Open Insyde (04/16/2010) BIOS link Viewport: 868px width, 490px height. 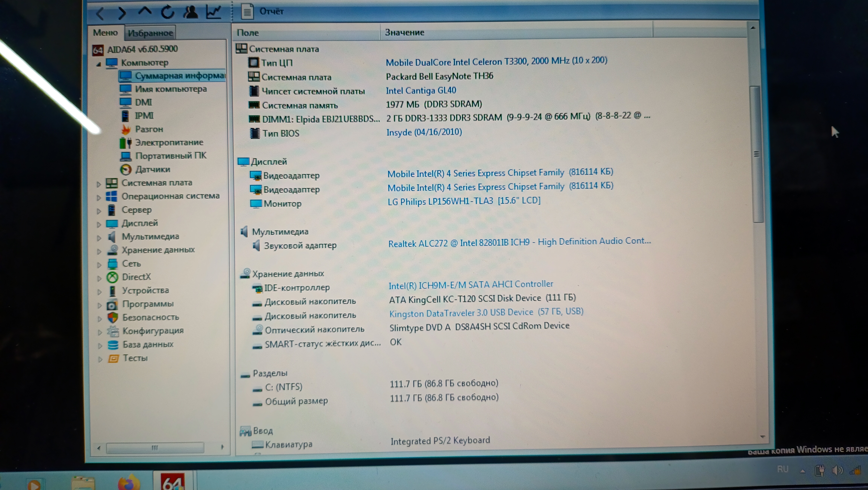(x=424, y=132)
